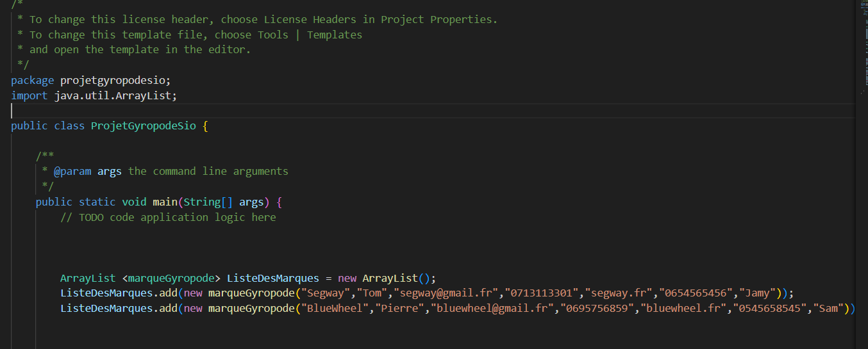Place the cursor on "java.util.ArrayList" in the import line
This screenshot has height=349, width=868.
[x=113, y=95]
